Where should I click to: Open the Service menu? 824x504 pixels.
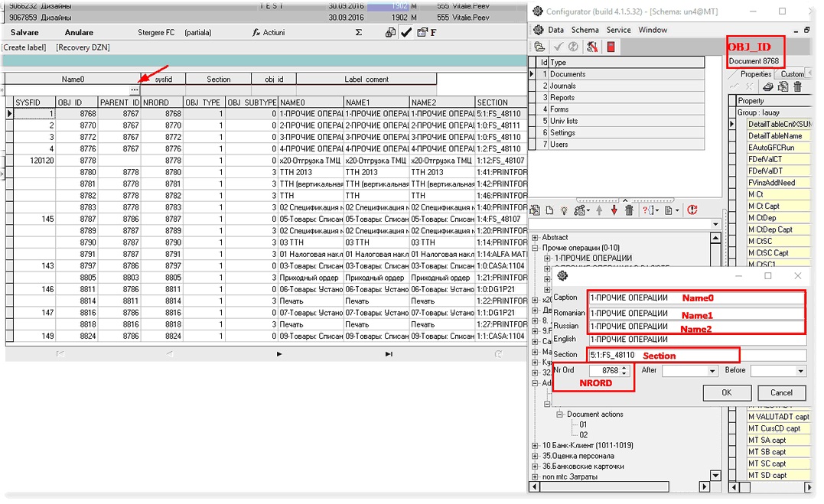(x=618, y=30)
